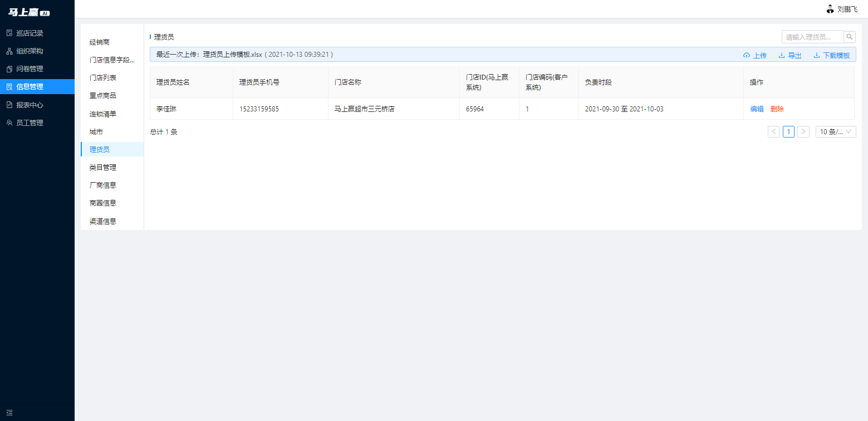
Task: Click date range 2021-09-30 至 2021-10-03
Action: (x=624, y=109)
